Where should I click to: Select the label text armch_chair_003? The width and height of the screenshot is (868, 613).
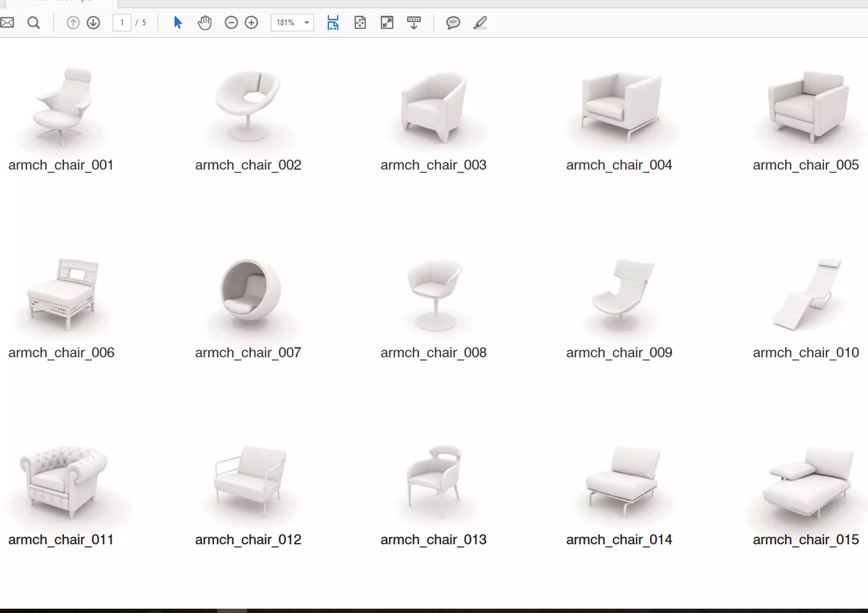[434, 165]
